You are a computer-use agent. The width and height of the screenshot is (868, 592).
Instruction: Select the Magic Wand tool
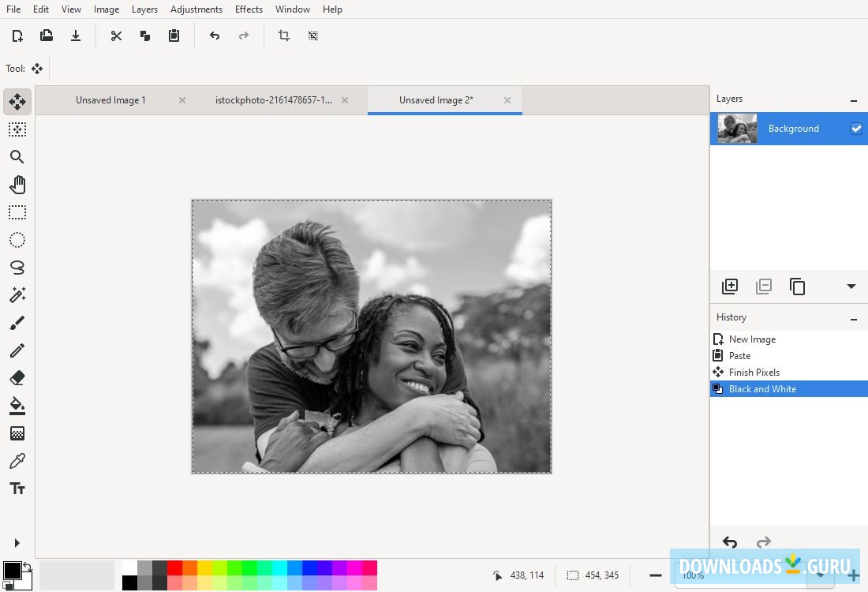coord(17,295)
